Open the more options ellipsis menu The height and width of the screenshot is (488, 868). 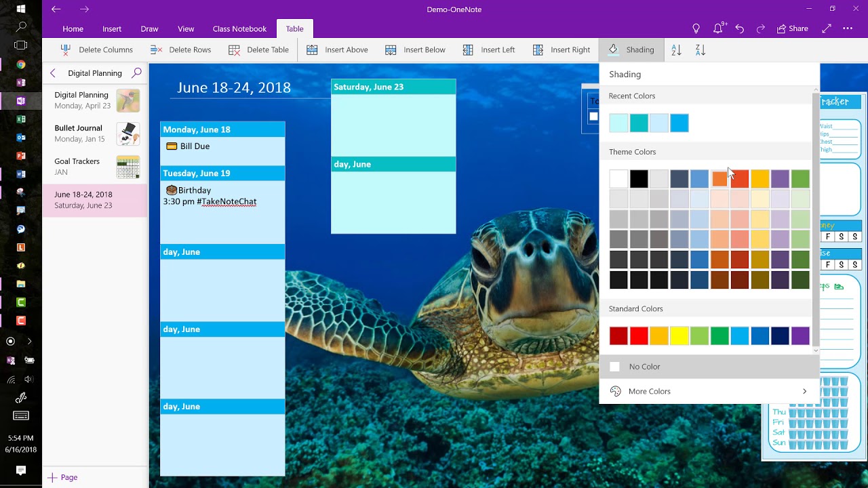pyautogui.click(x=848, y=28)
